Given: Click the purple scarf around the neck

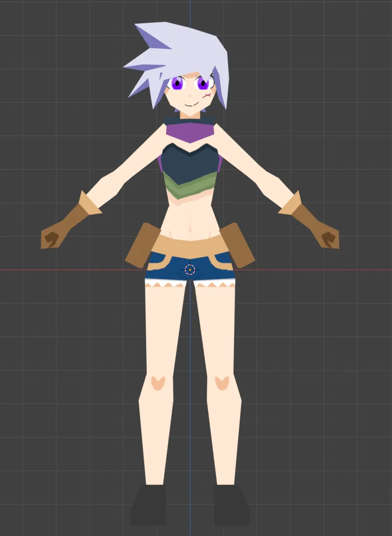Looking at the screenshot, I should coord(190,133).
